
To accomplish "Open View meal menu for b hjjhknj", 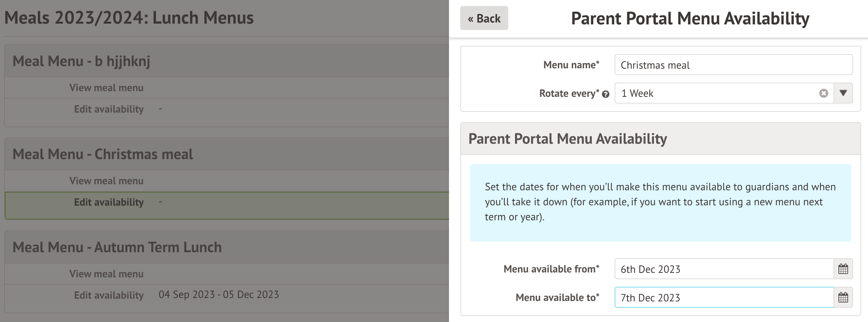I will (106, 87).
